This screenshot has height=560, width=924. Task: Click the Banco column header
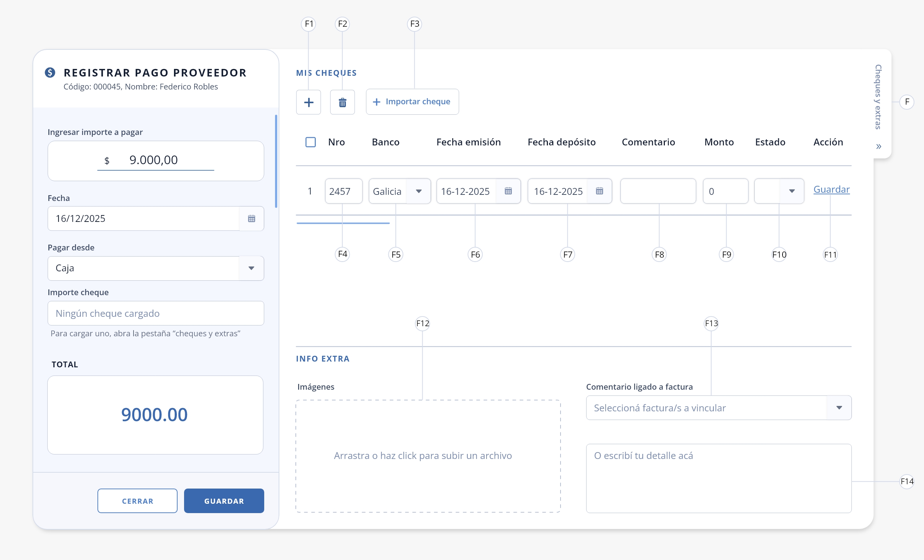[x=385, y=142]
